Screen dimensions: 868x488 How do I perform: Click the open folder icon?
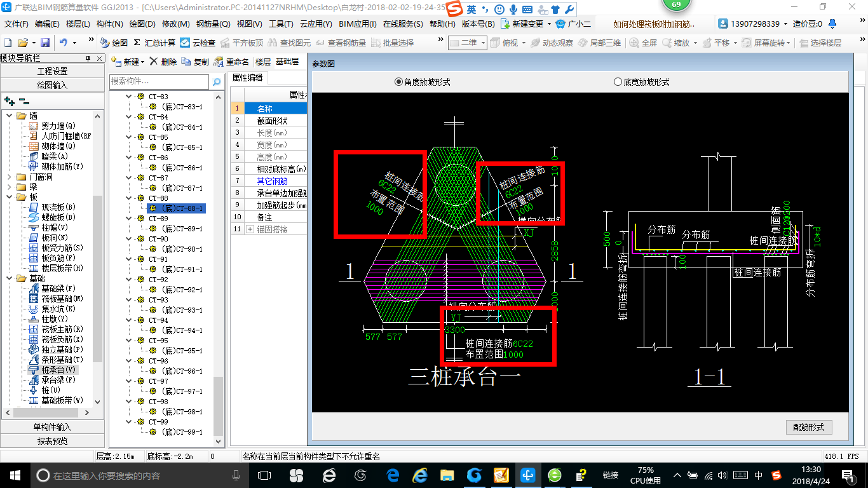(22, 43)
